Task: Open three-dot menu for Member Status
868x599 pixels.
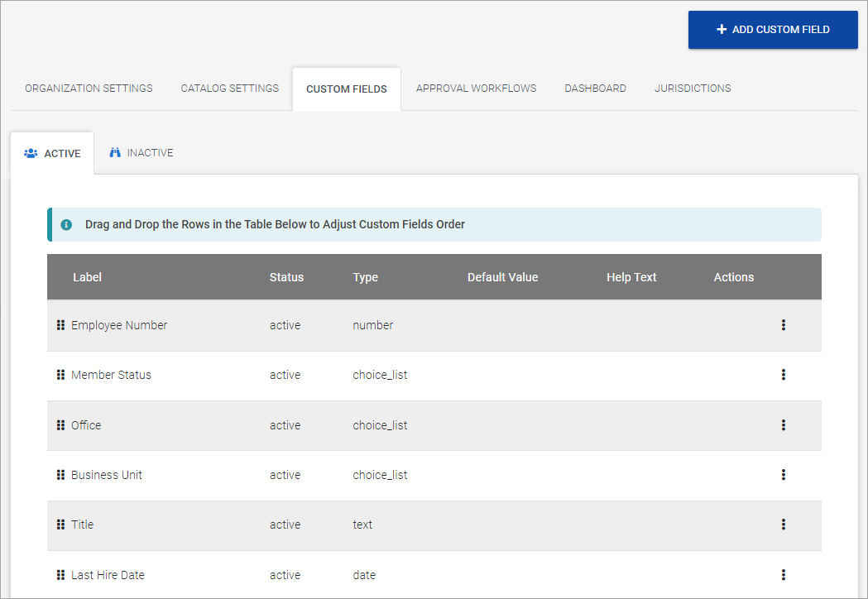Action: 783,375
